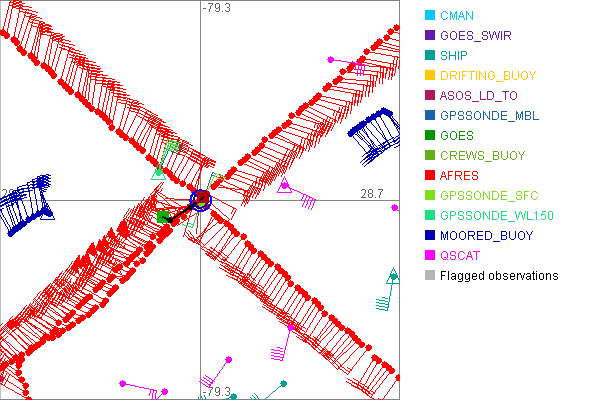Click the blue moored buoy barbs at left edge
This screenshot has height=400, width=600.
tap(25, 205)
